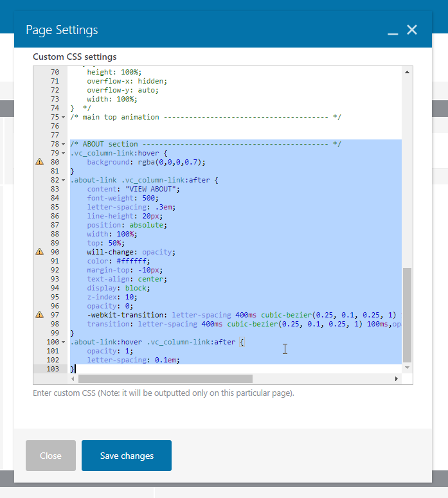Collapse the fold at line 78
448x498 pixels.
63,144
